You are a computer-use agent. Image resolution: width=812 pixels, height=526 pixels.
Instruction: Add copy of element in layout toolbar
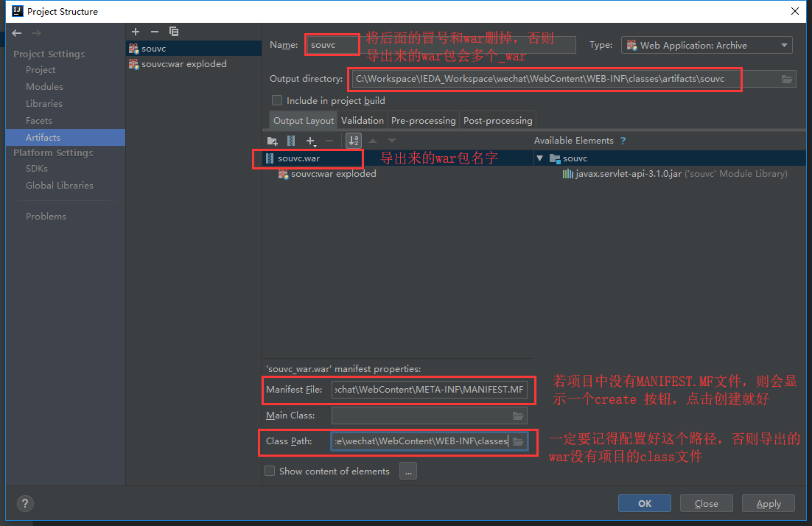click(311, 140)
